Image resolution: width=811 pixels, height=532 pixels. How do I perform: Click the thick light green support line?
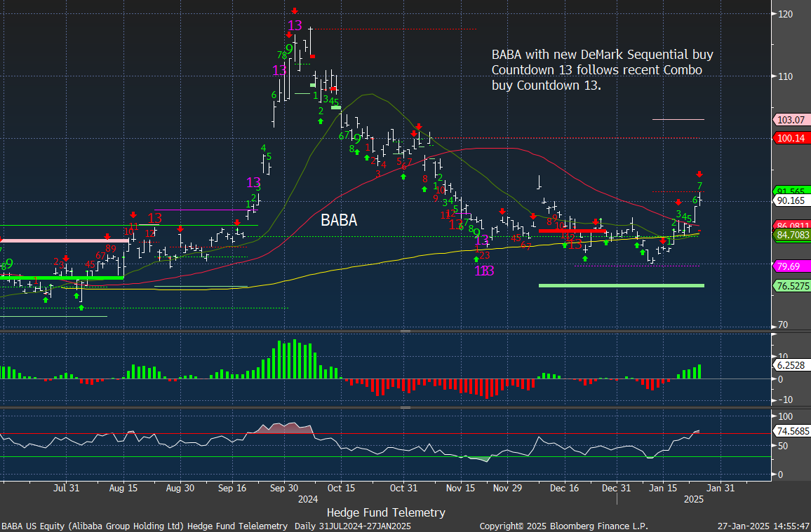point(621,286)
